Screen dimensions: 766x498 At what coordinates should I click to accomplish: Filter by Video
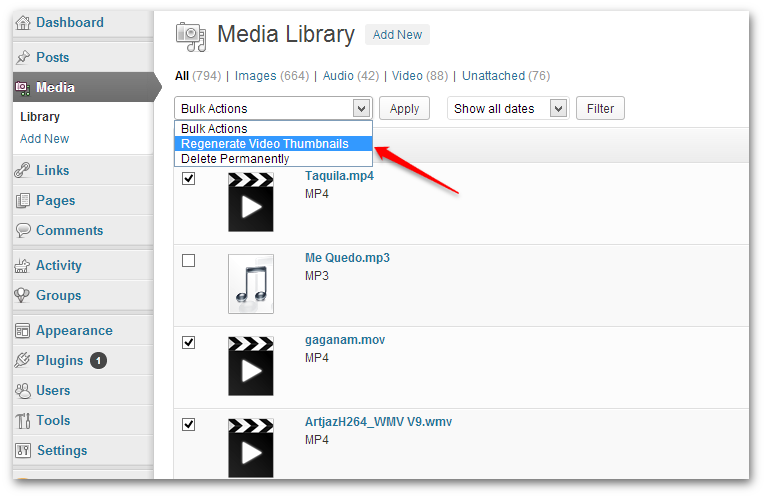pos(407,76)
